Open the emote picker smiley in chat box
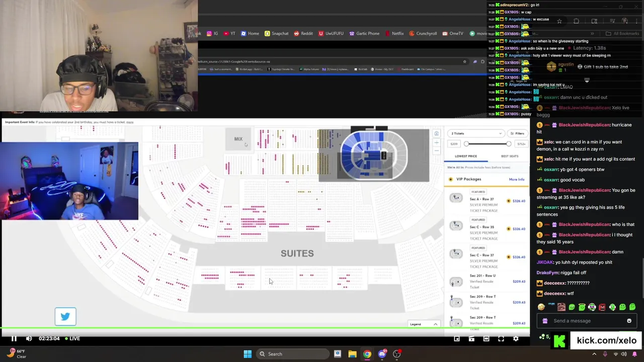This screenshot has height=362, width=644. point(629,321)
